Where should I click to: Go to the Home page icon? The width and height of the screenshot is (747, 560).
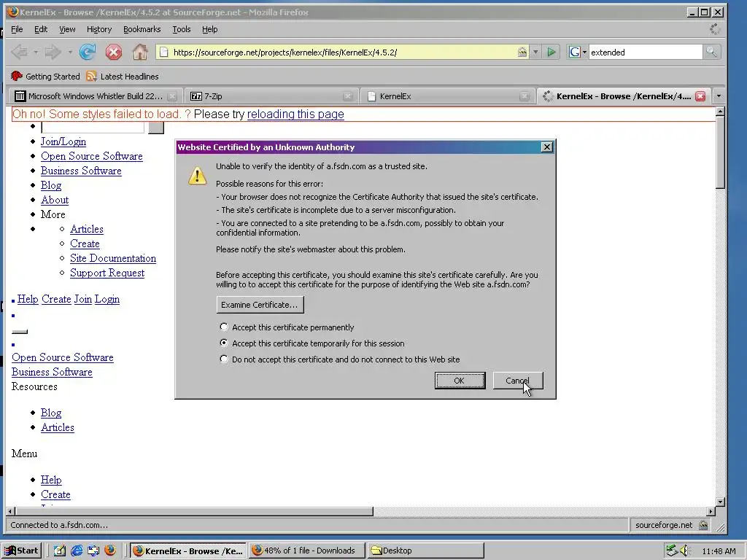[x=139, y=52]
